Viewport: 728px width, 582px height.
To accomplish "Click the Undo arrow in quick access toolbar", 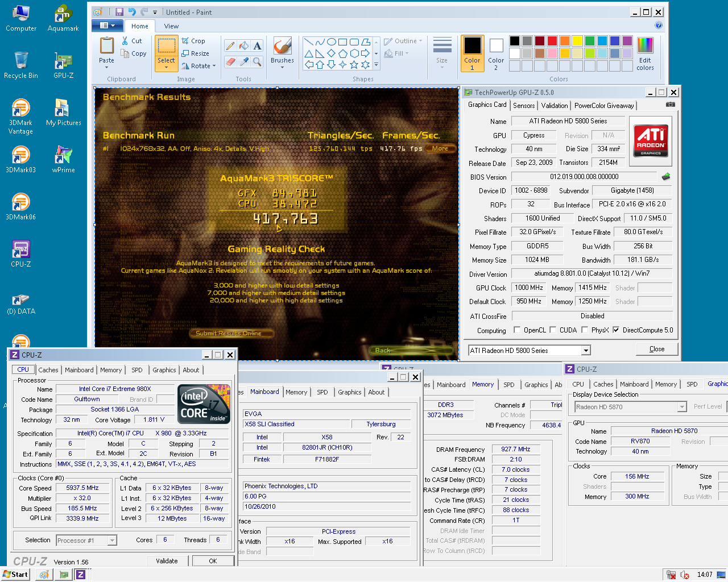I will [x=132, y=12].
